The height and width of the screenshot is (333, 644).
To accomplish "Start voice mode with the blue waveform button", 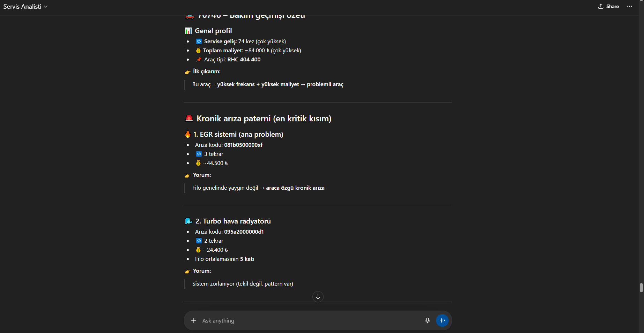I will pos(442,320).
